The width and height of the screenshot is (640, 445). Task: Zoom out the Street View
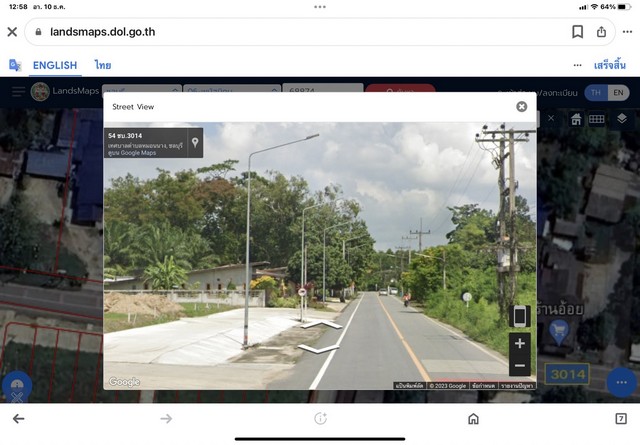tap(520, 365)
